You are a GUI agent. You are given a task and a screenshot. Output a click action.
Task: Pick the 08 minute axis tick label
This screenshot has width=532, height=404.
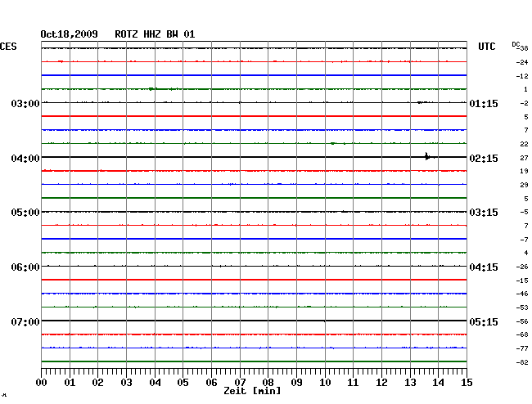tap(268, 383)
